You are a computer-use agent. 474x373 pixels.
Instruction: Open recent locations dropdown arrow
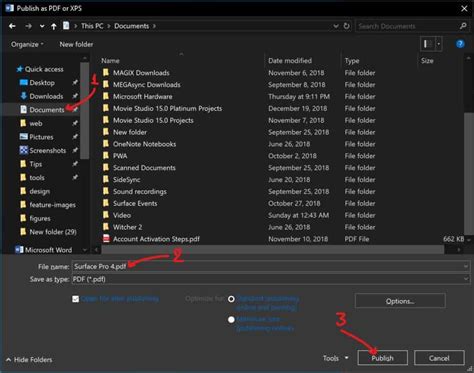(42, 26)
